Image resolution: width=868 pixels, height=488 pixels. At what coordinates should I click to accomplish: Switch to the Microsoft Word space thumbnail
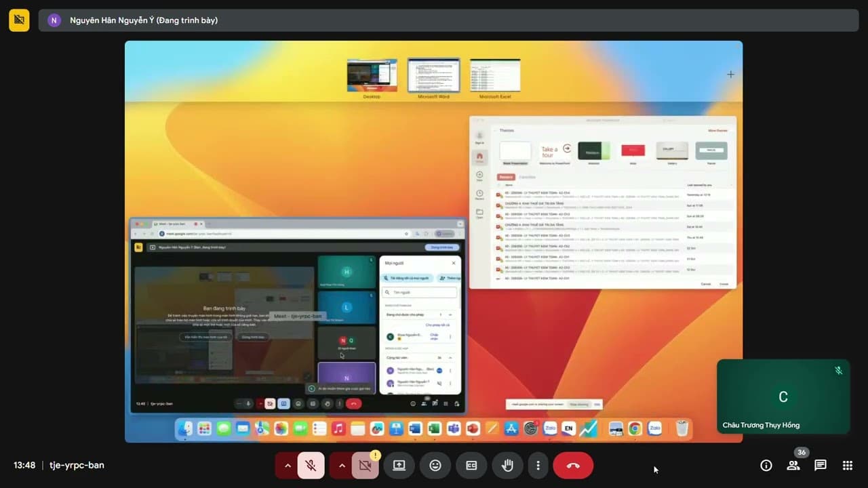pos(433,75)
